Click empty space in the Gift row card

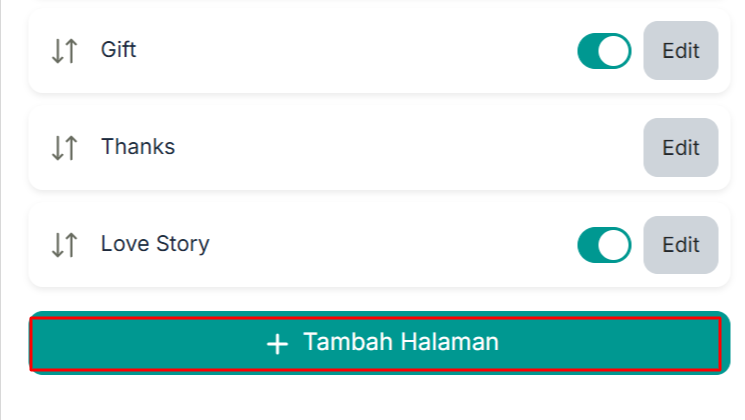pos(356,51)
